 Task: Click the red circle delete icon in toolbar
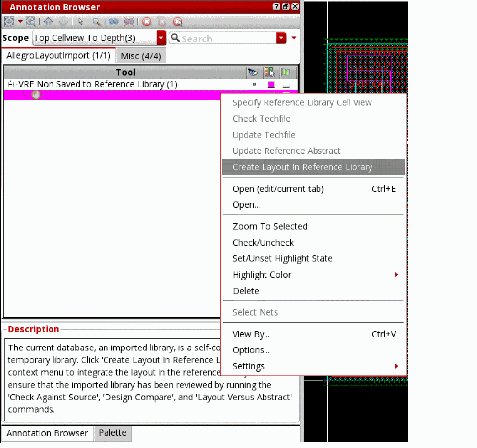pos(147,22)
